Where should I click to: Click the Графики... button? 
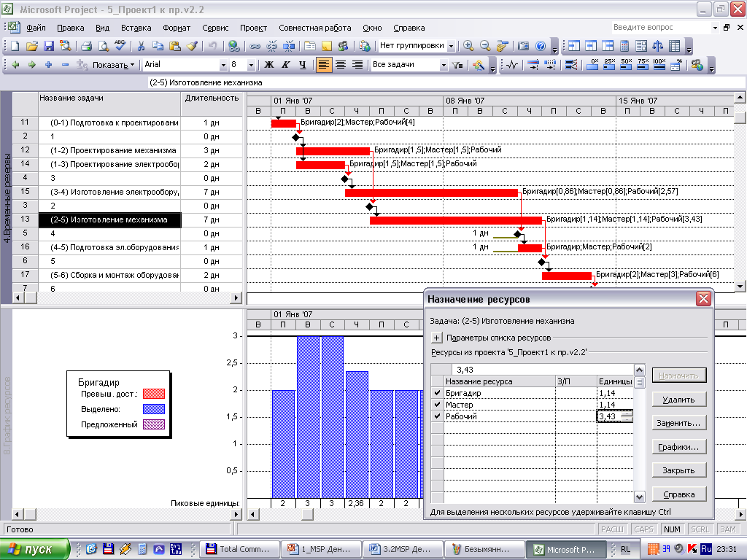[678, 447]
